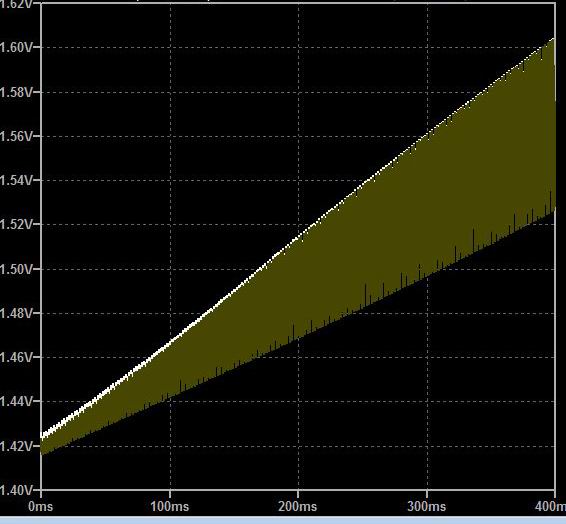Click the 1.48V tick label
The height and width of the screenshot is (524, 566).
16,313
